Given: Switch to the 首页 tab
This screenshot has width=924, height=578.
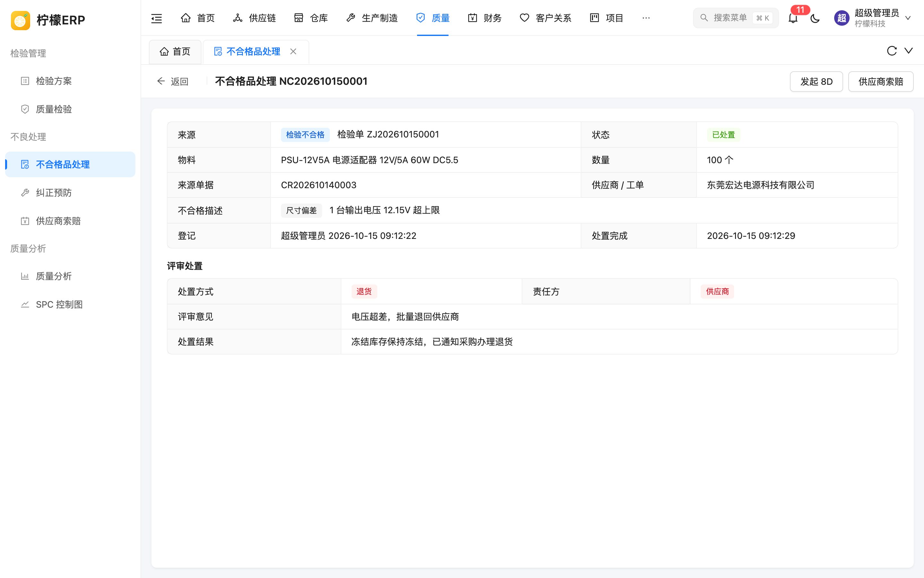Looking at the screenshot, I should click(175, 51).
